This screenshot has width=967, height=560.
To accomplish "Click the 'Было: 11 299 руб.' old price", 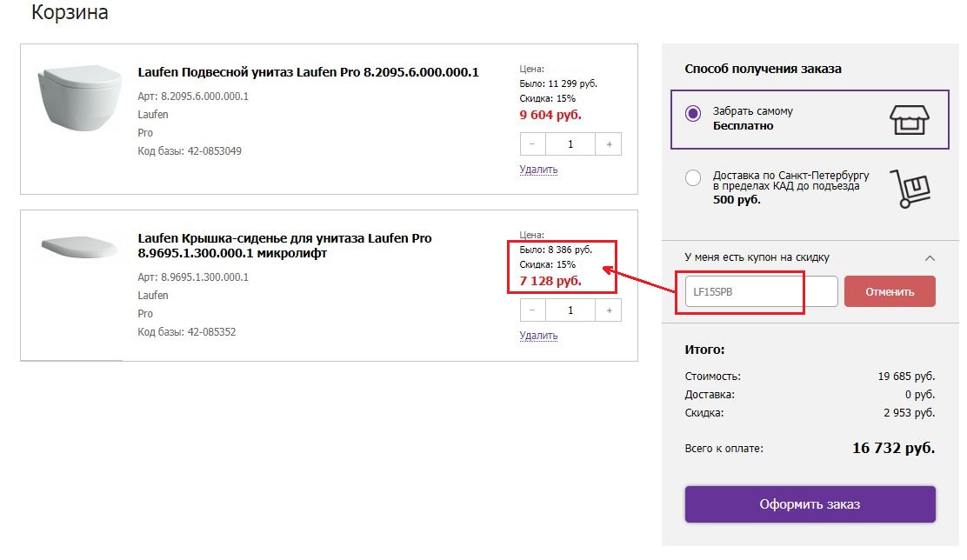I will coord(558,83).
